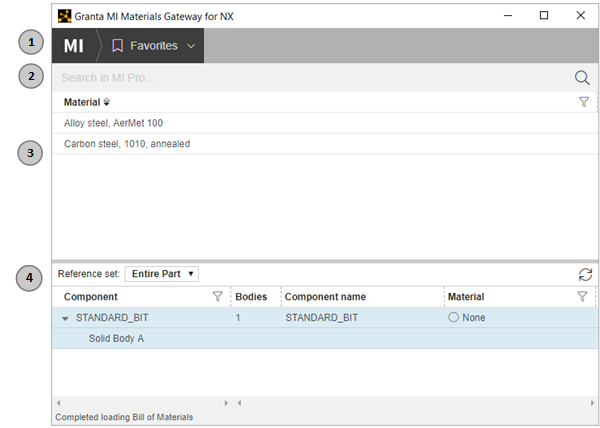
Task: Filter the Component column
Action: point(217,297)
